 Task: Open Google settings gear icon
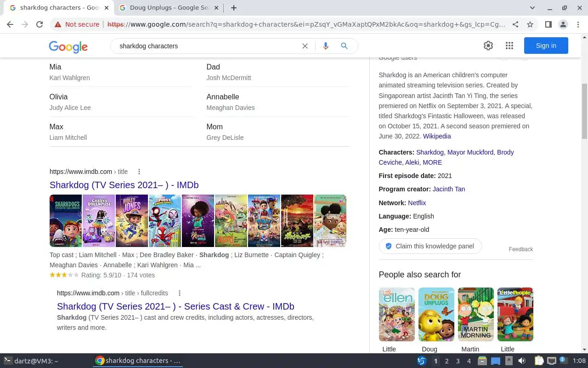click(x=488, y=46)
